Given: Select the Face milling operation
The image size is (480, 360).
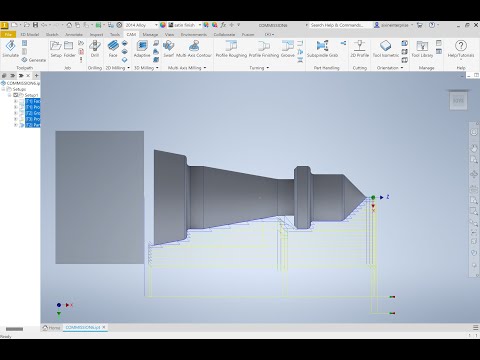Looking at the screenshot, I should [113, 49].
